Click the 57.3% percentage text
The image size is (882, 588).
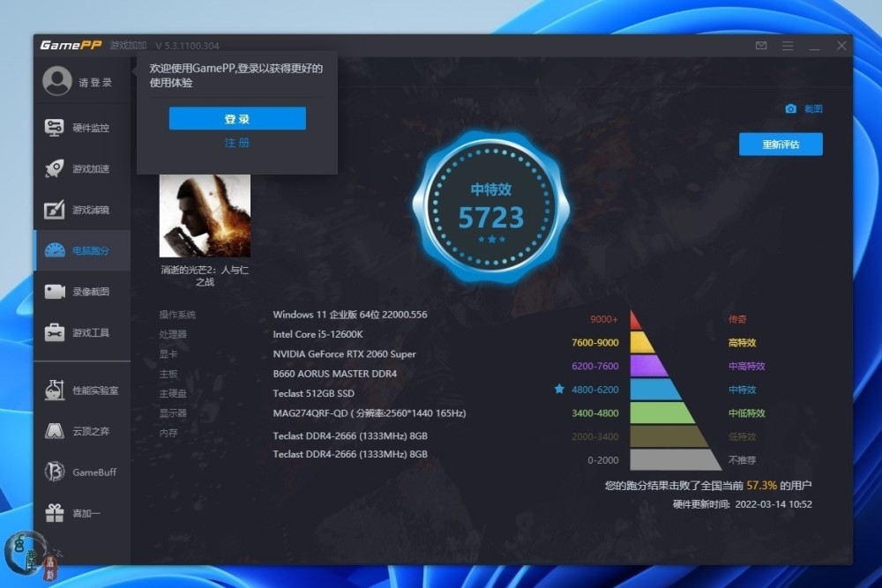coord(762,485)
